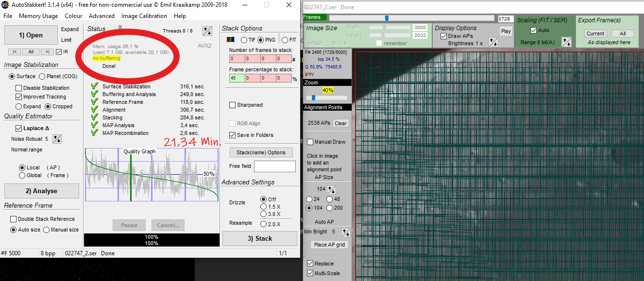
Task: Toggle the Improved Tracking checkbox
Action: [x=18, y=97]
